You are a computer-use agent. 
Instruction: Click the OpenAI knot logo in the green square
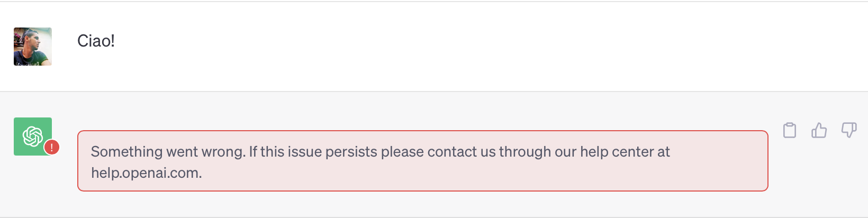[x=33, y=137]
